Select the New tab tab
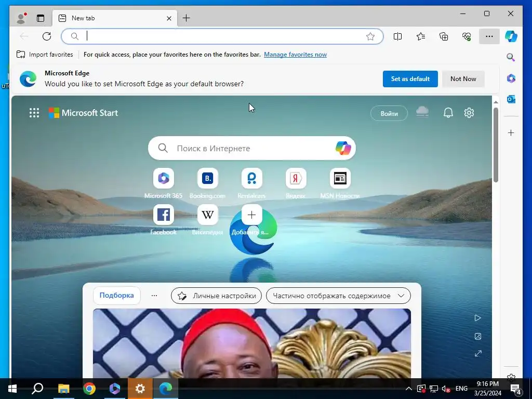The image size is (532, 399). (115, 18)
